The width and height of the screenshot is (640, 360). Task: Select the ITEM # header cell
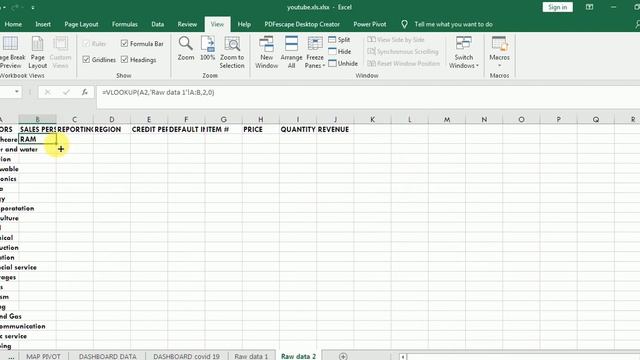pos(223,129)
